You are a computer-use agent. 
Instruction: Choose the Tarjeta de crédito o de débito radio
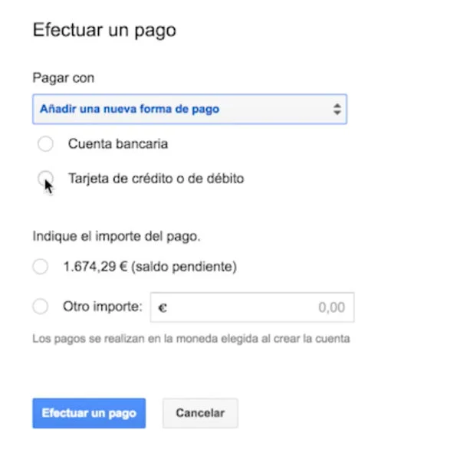(45, 179)
